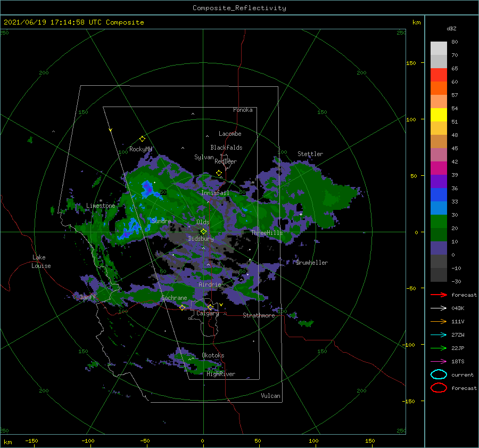Image resolution: width=479 pixels, height=448 pixels.
Task: Pick the indigo 0-10 dBZ swatch
Action: pyautogui.click(x=439, y=248)
